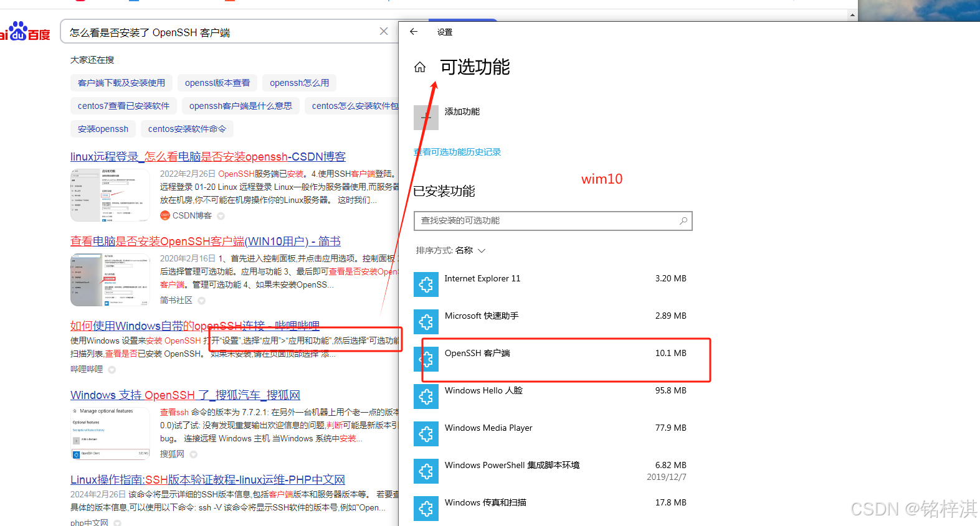This screenshot has width=980, height=526.
Task: Click the Windows 传真和扫描 feature icon
Action: point(426,509)
